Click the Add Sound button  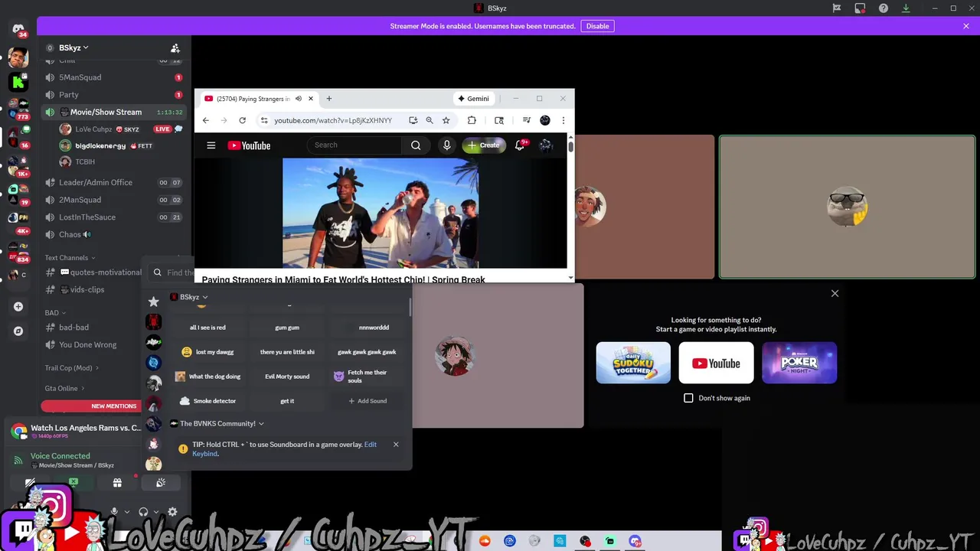(x=367, y=401)
